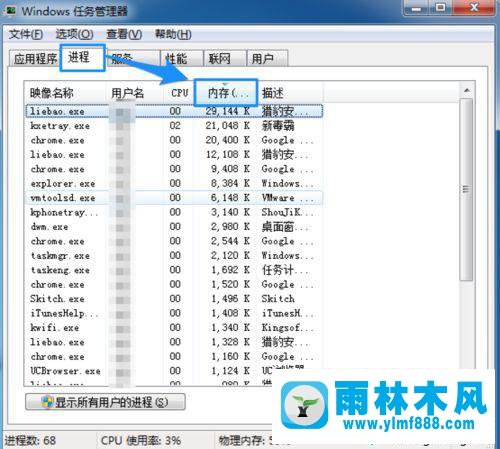Select the iTunesHelp process row
The image size is (500, 449).
coord(174,313)
